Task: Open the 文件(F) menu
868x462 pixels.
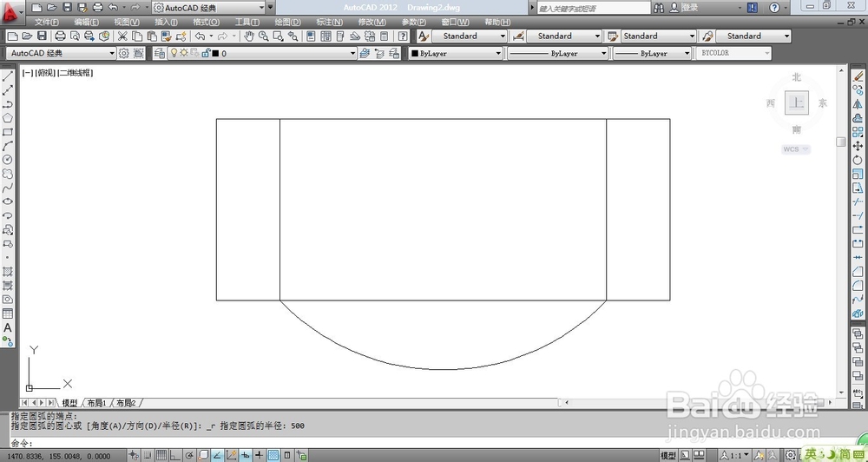Action: point(47,23)
